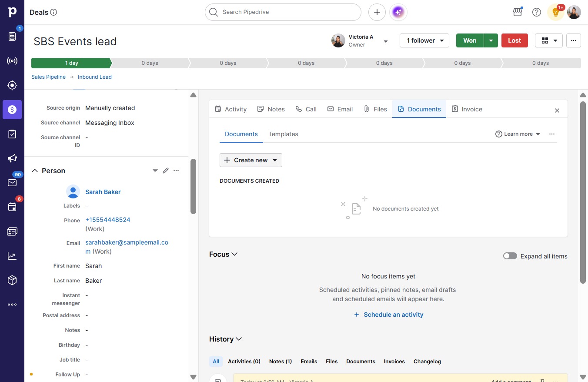
Task: Click the main content scrollbar thumb
Action: [x=583, y=192]
